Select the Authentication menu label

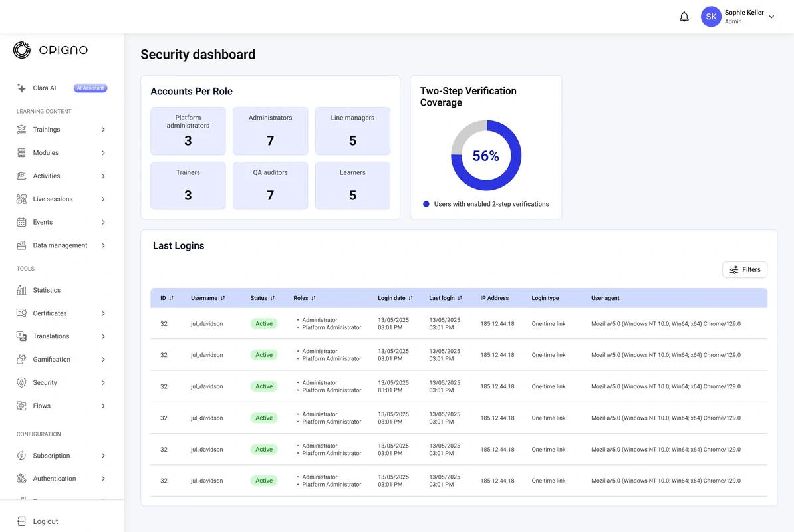54,479
